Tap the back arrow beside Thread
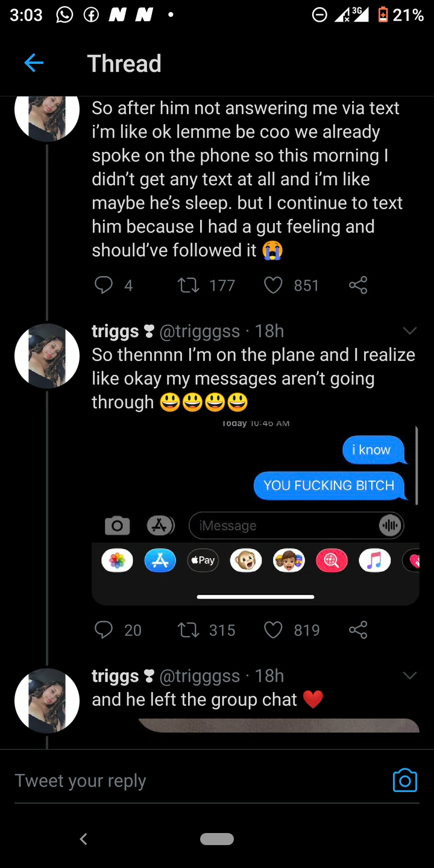This screenshot has height=868, width=434. [x=34, y=63]
